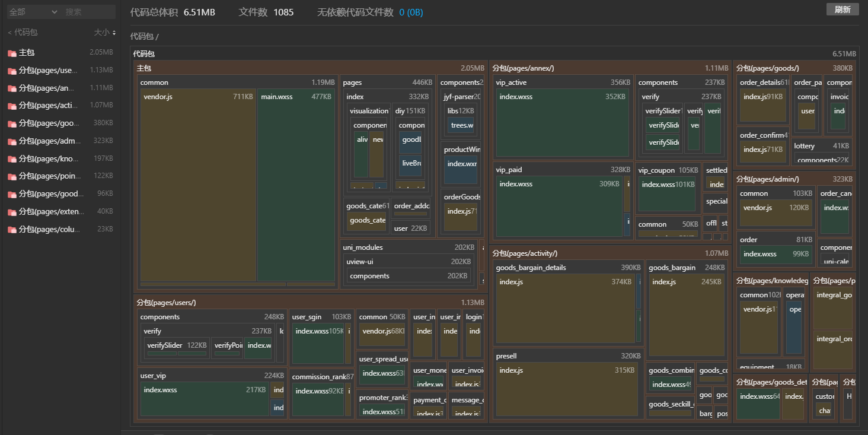The width and height of the screenshot is (868, 435).
Task: Open 分包(pages/annex/) treemap header
Action: coord(610,68)
